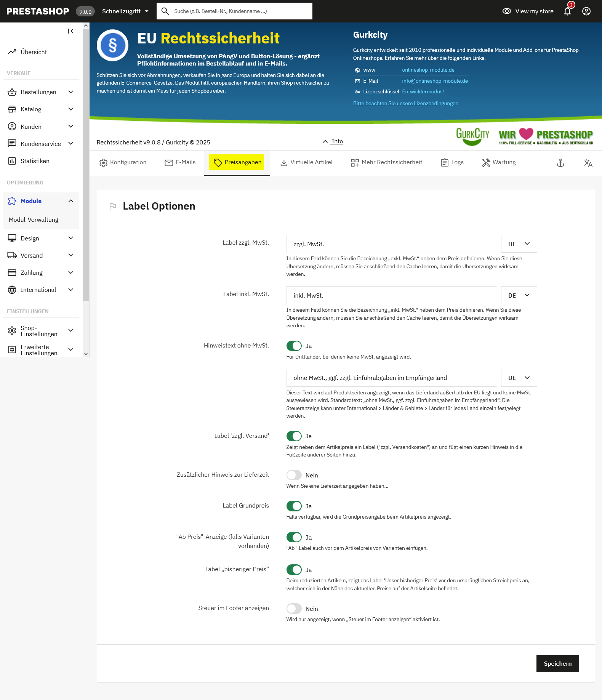This screenshot has height=700, width=602.
Task: Switch to the Virtuelle Artikel tab
Action: click(306, 162)
